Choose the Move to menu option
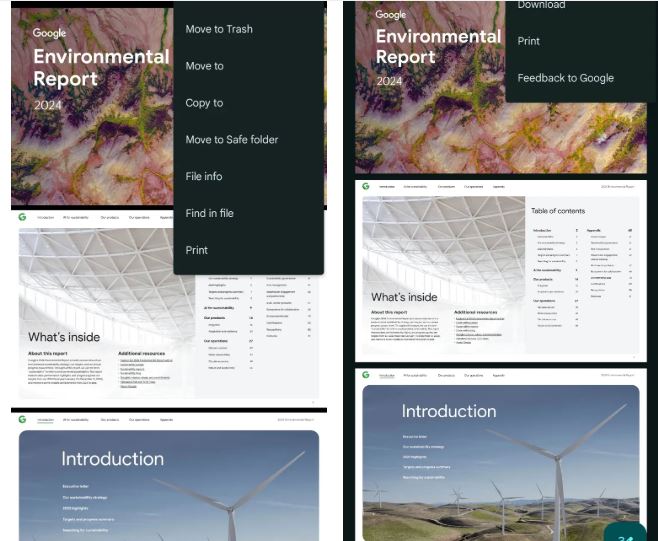658x541 pixels. (x=205, y=66)
